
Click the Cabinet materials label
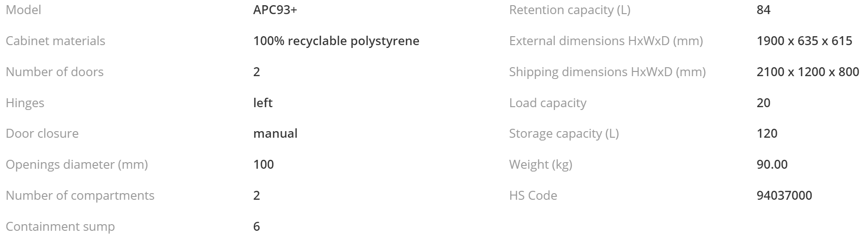[56, 41]
